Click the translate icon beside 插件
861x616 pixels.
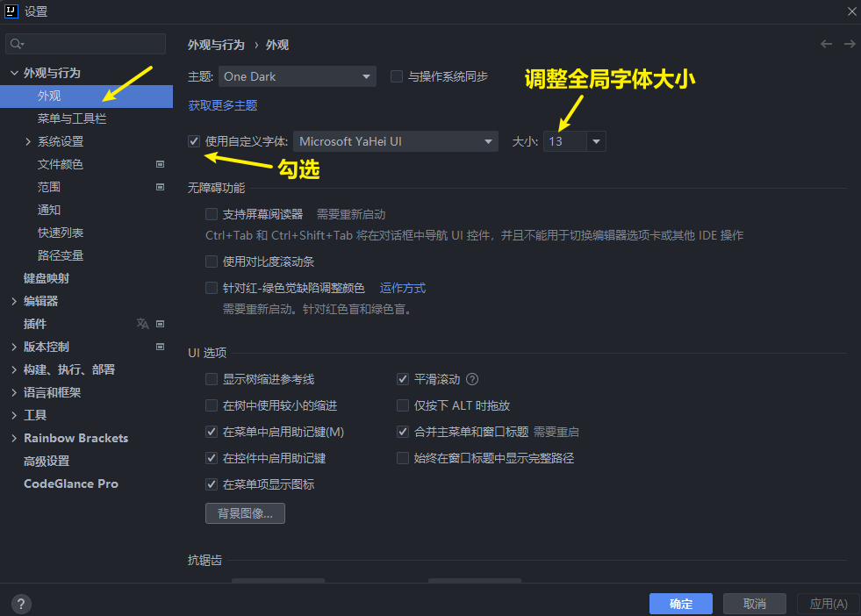point(142,324)
